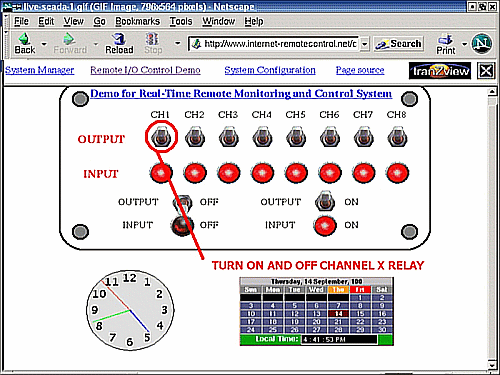The height and width of the screenshot is (375, 500).
Task: Open the Edit menu
Action: pos(46,21)
